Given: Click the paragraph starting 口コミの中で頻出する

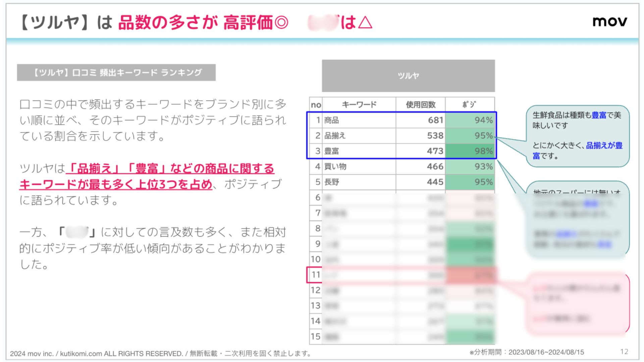Looking at the screenshot, I should tap(153, 120).
